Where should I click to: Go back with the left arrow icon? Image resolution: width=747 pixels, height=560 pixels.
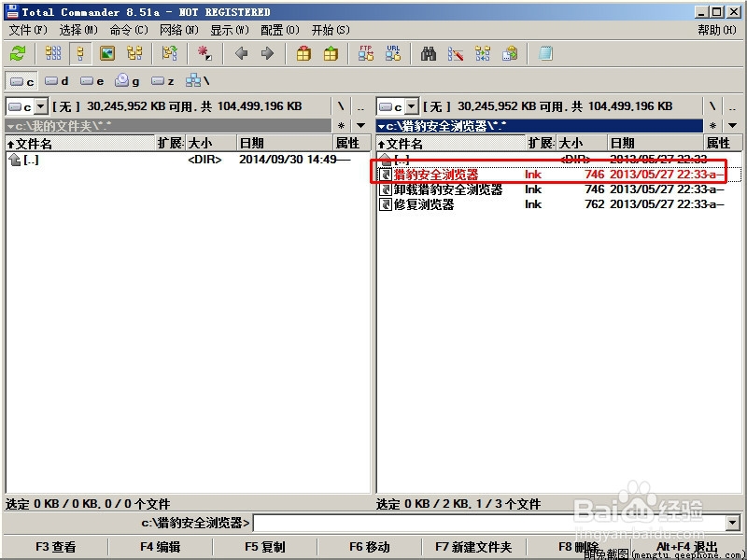coord(242,53)
